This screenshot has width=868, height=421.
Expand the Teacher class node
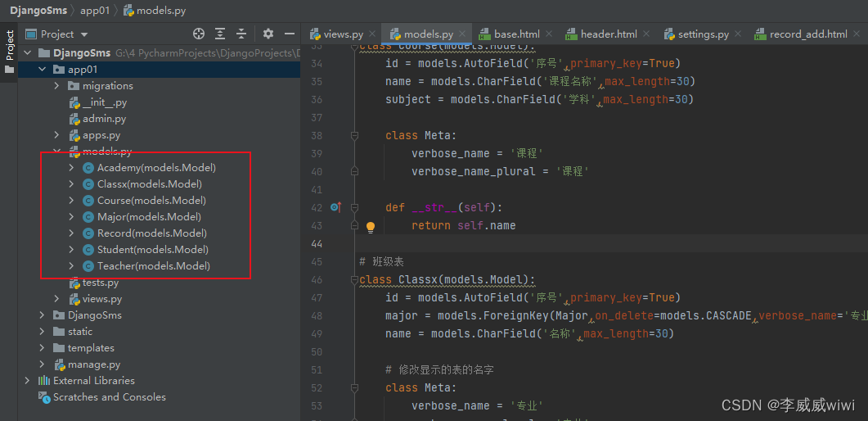tap(71, 266)
